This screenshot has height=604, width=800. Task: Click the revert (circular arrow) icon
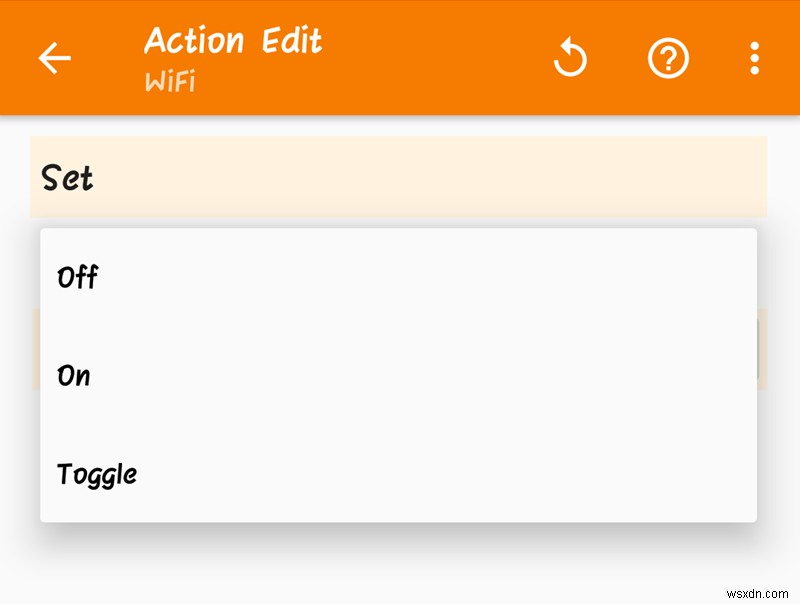tap(571, 60)
